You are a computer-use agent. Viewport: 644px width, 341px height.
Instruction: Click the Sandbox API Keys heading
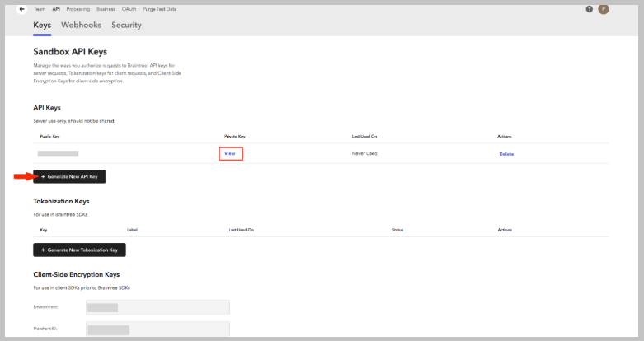tap(70, 52)
